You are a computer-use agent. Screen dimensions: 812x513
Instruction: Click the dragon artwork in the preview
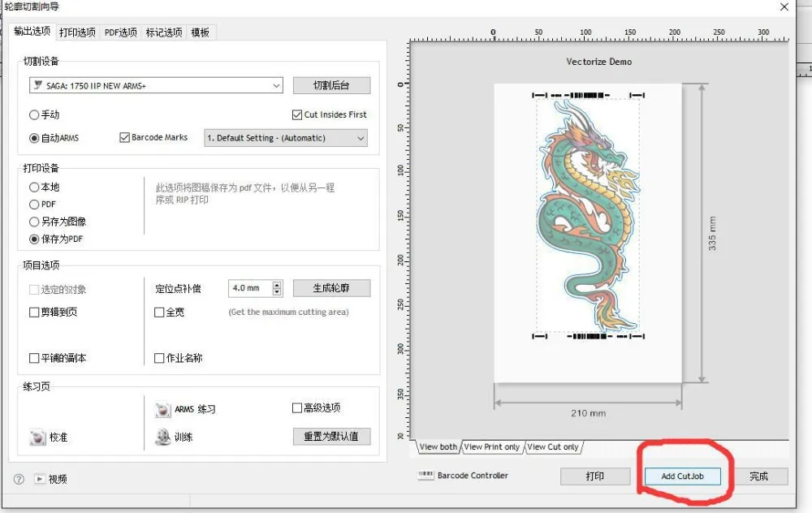point(589,215)
